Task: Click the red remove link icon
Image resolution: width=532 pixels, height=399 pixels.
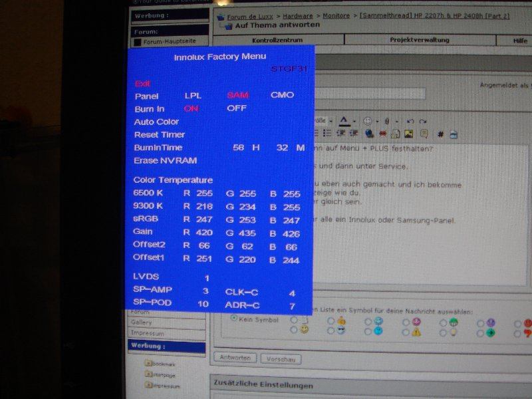Action: point(383,134)
